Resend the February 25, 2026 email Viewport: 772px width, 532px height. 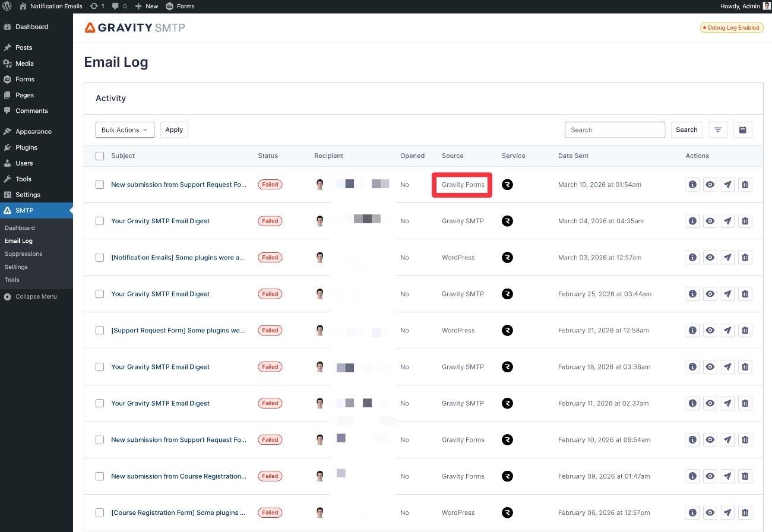pos(727,294)
